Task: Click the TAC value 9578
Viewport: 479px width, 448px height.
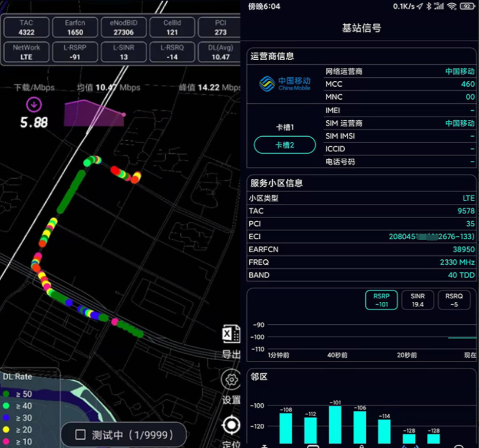Action: [466, 211]
